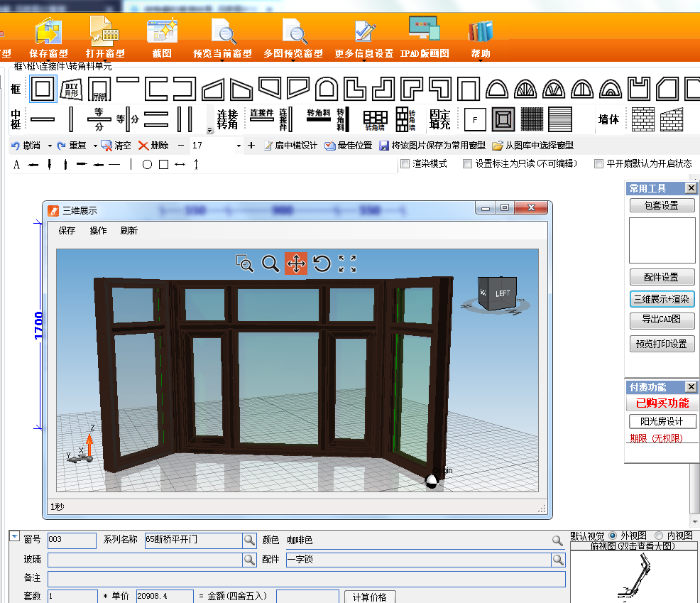The image size is (700, 603).
Task: Click 扇中横设计 toolbar item
Action: [x=290, y=146]
